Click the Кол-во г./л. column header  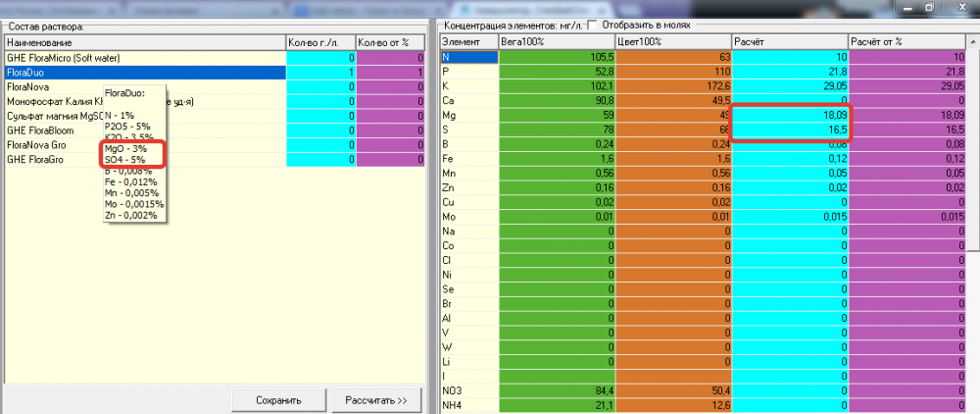[x=320, y=42]
